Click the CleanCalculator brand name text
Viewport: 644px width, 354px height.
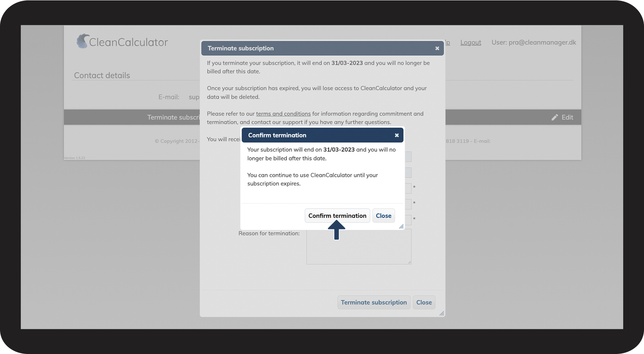128,42
